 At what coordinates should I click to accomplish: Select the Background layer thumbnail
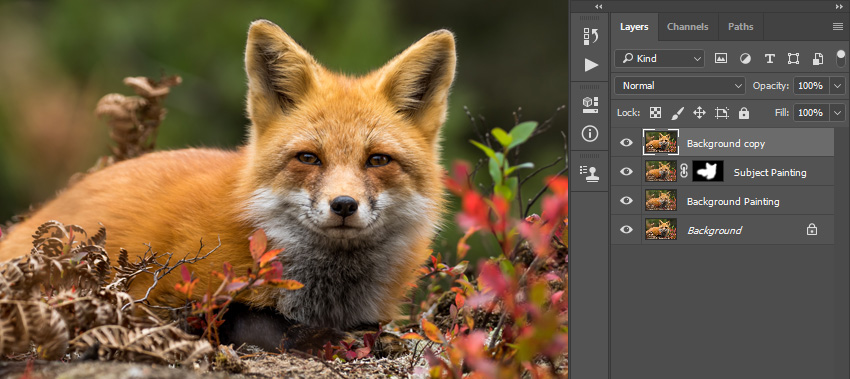661,229
